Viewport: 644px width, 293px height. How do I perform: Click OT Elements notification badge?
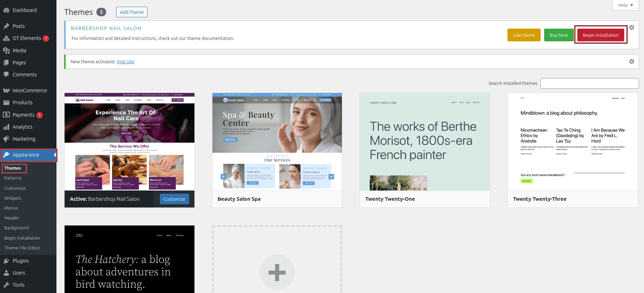click(x=46, y=38)
